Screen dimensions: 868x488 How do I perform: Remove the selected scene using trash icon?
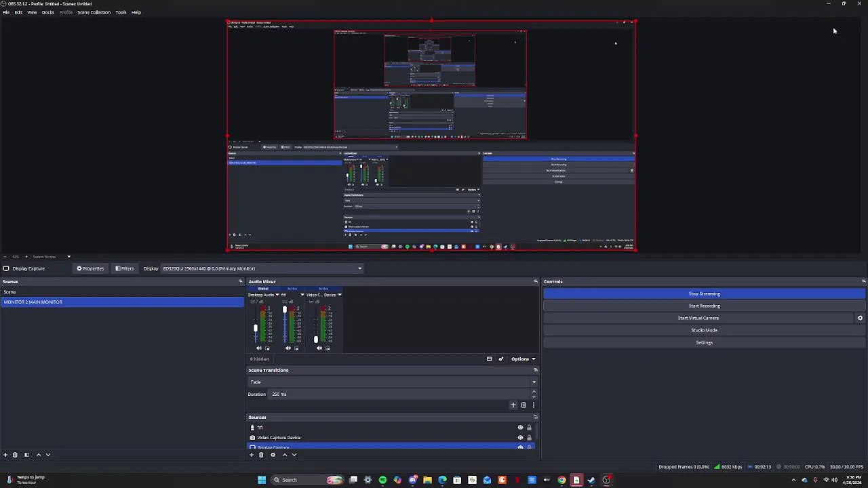(15, 455)
